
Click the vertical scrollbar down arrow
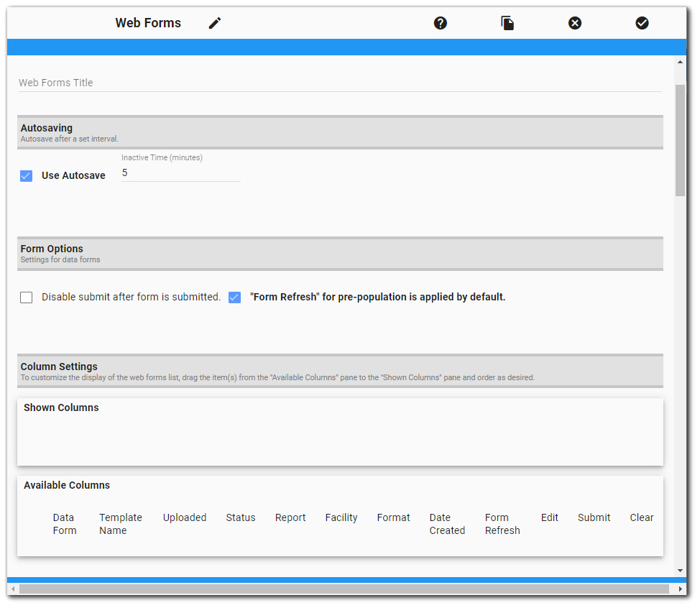680,571
